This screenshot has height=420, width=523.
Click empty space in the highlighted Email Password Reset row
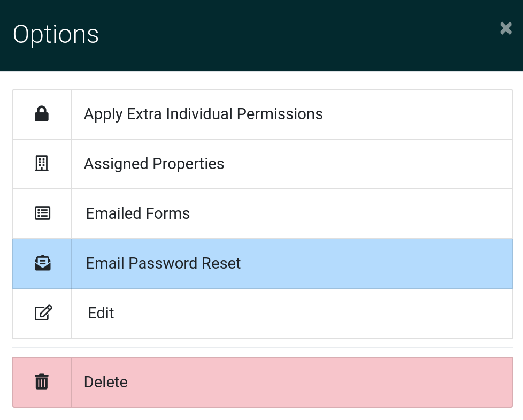coord(376,264)
